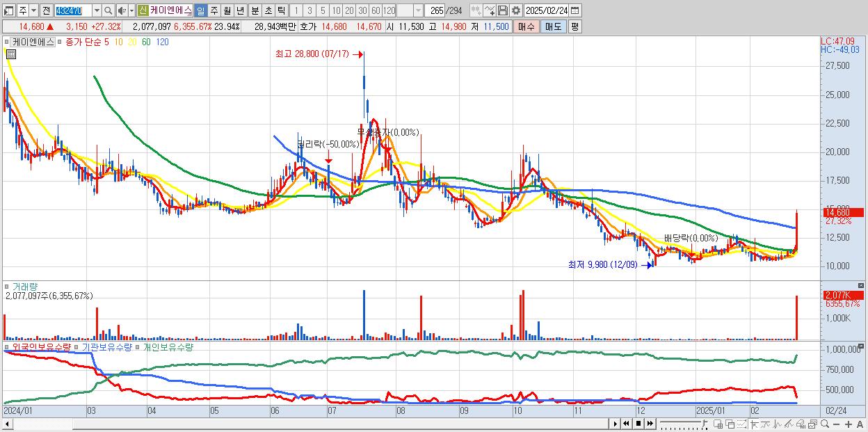Screen dimensions: 868x432
Task: Choose the 1 interval button
Action: [x=296, y=10]
